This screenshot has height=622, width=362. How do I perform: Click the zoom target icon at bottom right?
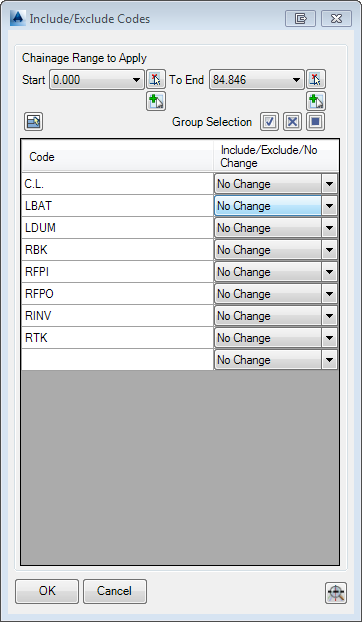(x=336, y=593)
